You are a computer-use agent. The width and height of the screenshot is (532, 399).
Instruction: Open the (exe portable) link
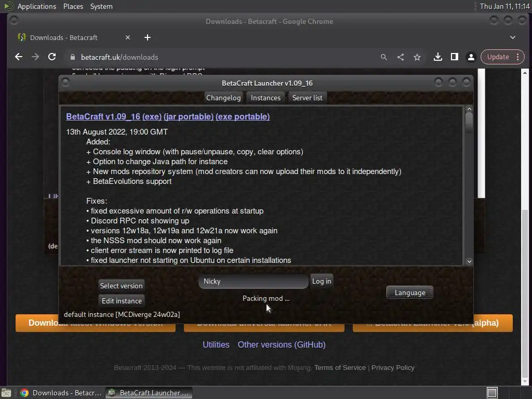[x=243, y=117]
